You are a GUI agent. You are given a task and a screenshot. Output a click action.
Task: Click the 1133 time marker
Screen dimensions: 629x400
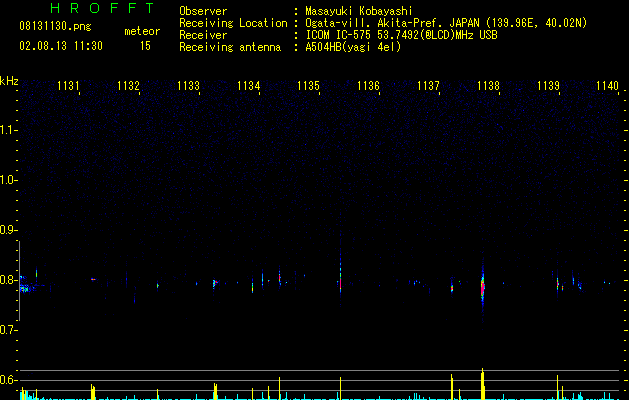(x=189, y=85)
